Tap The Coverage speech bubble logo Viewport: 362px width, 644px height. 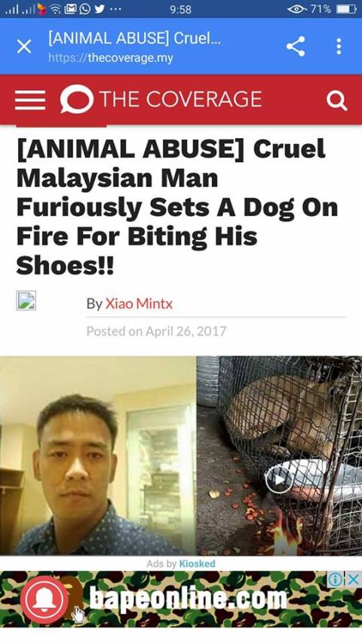(77, 99)
